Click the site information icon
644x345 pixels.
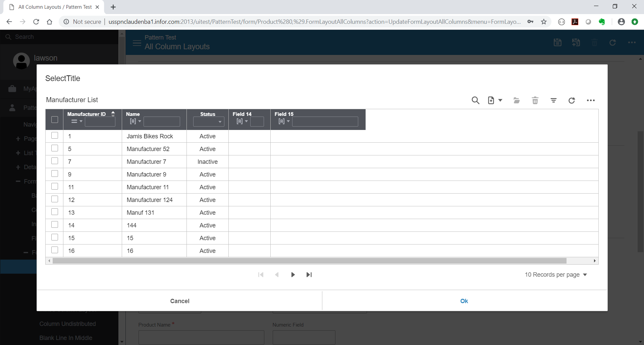tap(66, 22)
